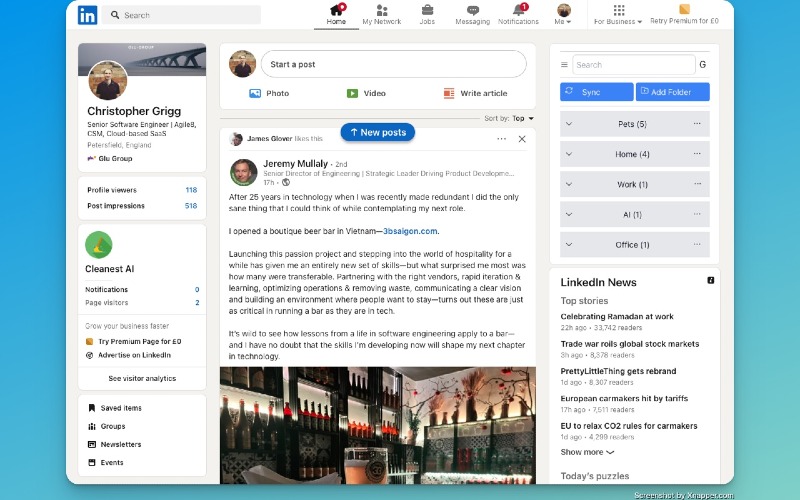The width and height of the screenshot is (800, 500).
Task: Click the Start a post field
Action: click(x=393, y=64)
